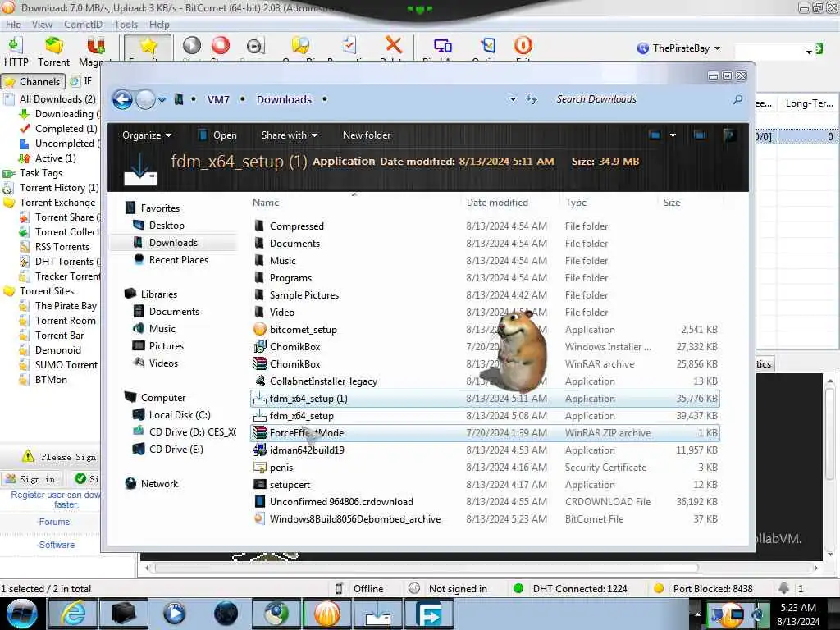The image size is (840, 630).
Task: Open the Forums link in BitComet sidebar
Action: pos(54,522)
